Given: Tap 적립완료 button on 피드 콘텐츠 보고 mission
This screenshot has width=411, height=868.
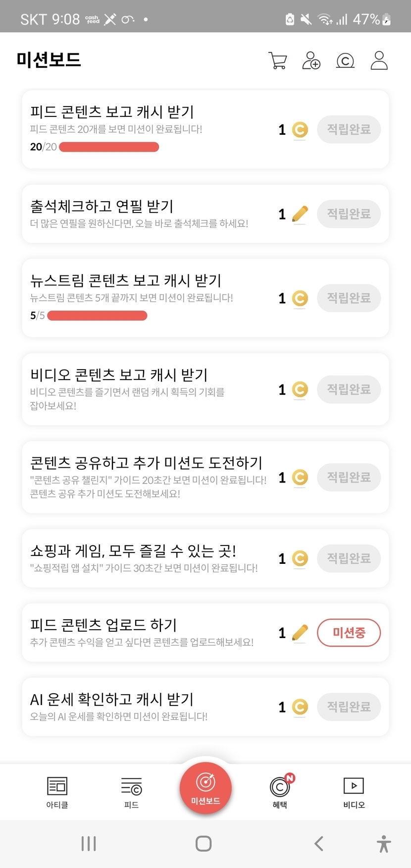Looking at the screenshot, I should coord(349,130).
